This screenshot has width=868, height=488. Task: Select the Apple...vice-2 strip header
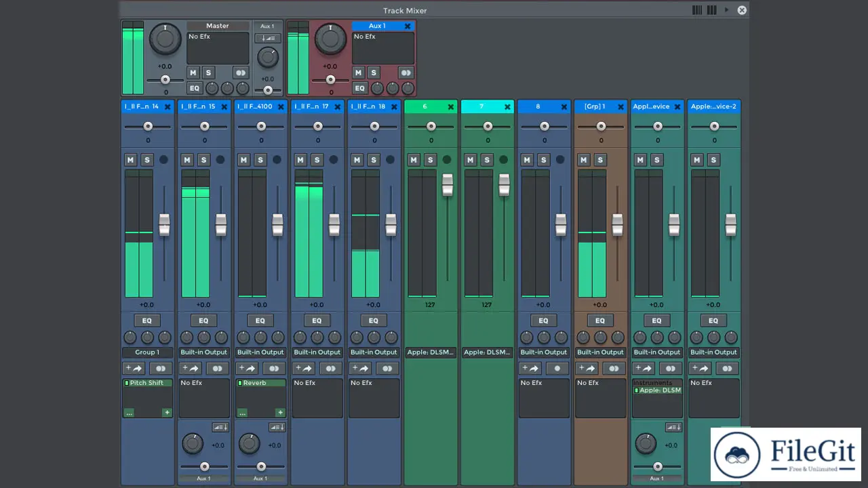pos(713,106)
